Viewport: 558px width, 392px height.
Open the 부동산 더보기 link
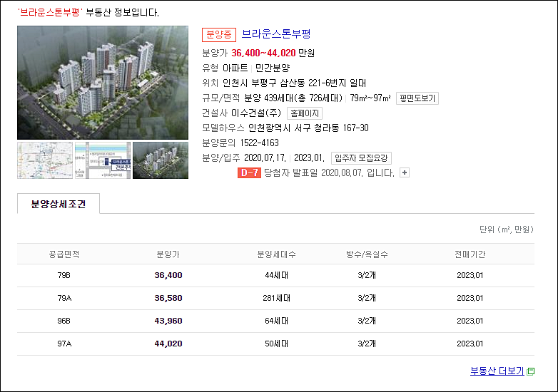click(497, 371)
